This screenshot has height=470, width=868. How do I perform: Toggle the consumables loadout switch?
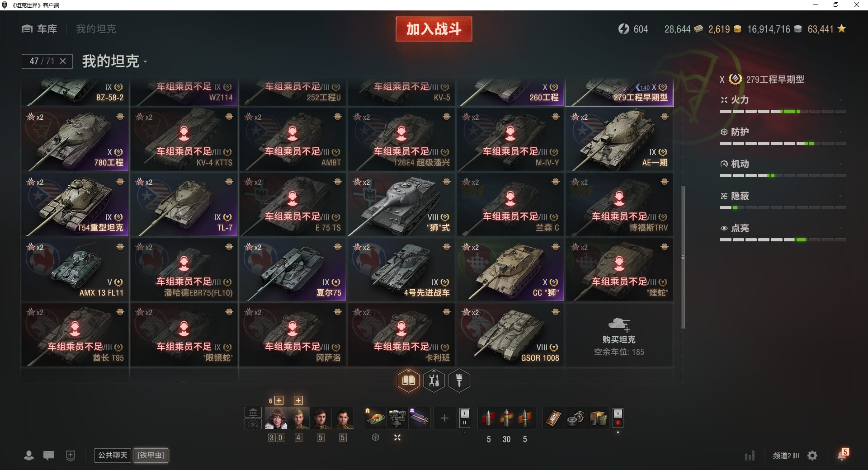pos(618,418)
